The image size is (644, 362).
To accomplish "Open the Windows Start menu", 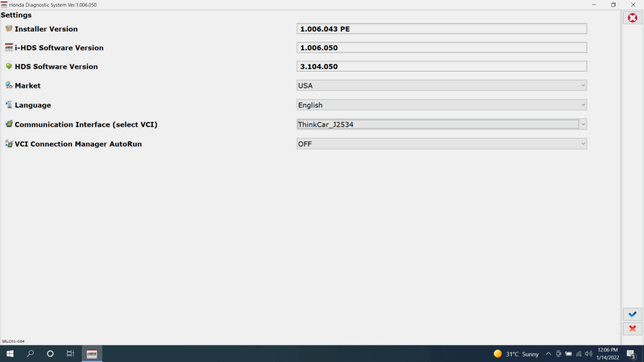I will 10,354.
